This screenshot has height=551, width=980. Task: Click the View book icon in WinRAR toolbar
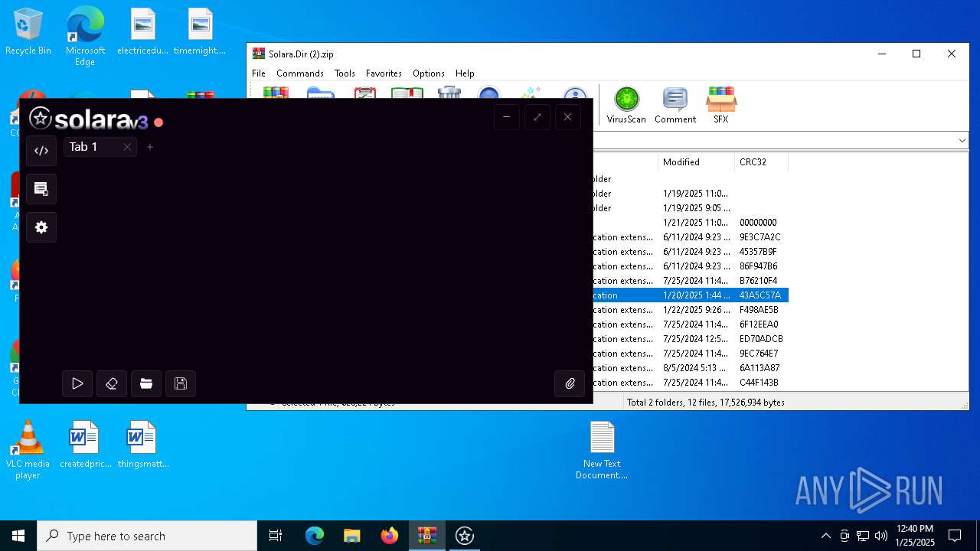click(x=407, y=93)
